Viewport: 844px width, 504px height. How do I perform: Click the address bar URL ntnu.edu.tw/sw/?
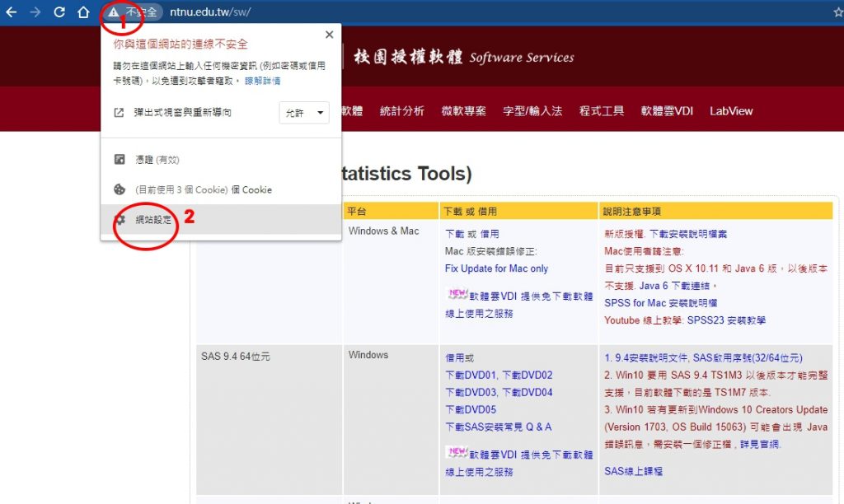click(x=210, y=12)
